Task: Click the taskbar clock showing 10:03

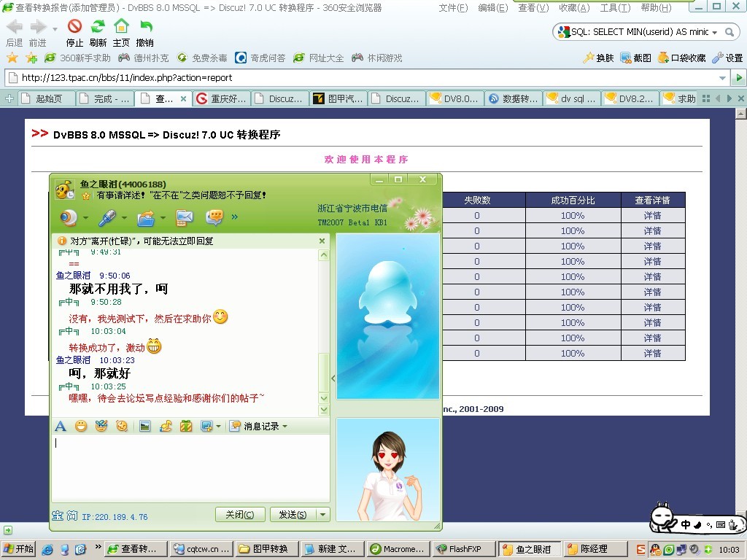Action: [729, 549]
